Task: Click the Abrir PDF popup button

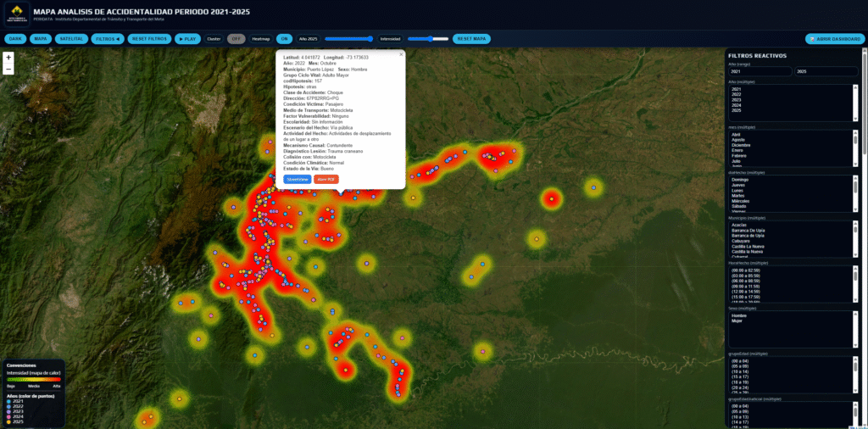Action: pyautogui.click(x=326, y=180)
